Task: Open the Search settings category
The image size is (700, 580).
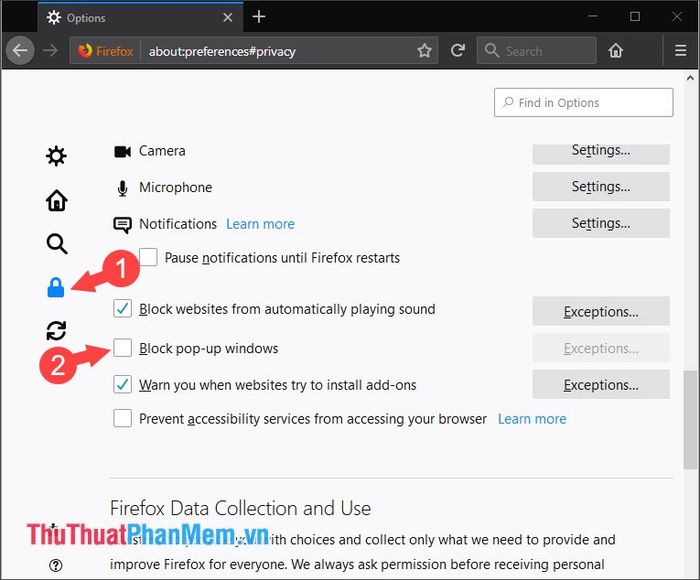Action: point(57,244)
